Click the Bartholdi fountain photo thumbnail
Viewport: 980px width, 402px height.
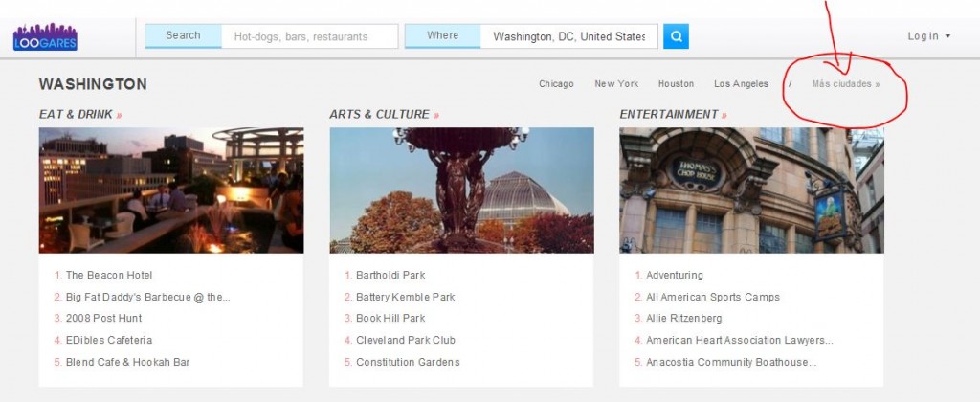[x=461, y=190]
